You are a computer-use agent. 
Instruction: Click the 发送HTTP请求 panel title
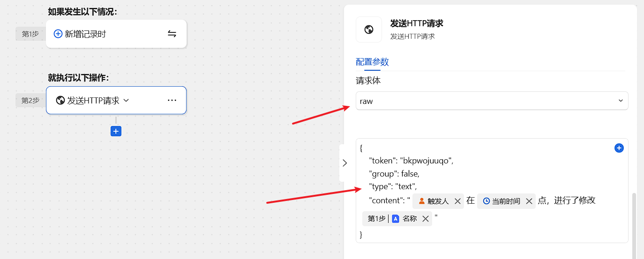[x=417, y=23]
